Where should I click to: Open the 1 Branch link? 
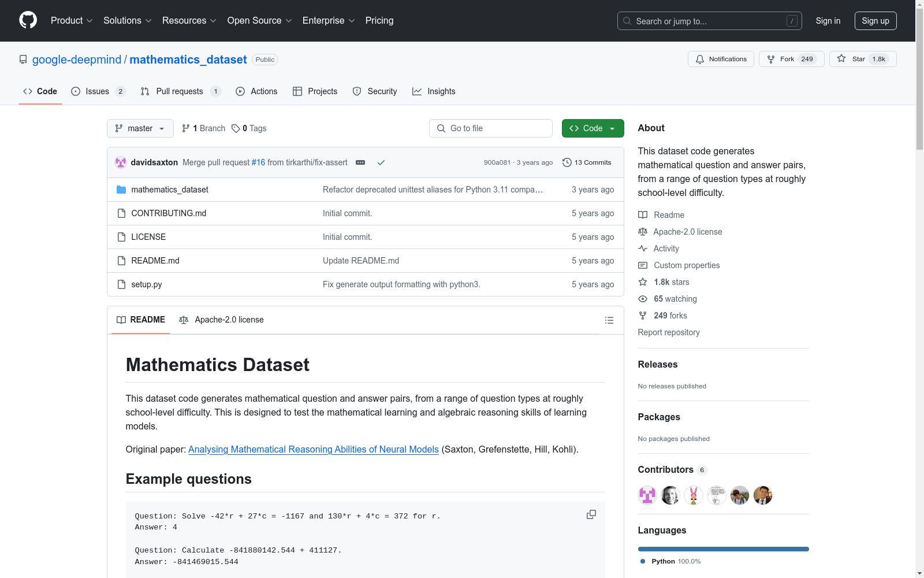click(x=203, y=128)
